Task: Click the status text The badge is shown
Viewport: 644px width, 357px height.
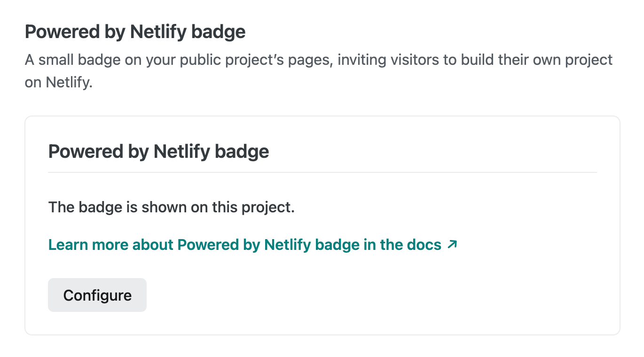Action: pyautogui.click(x=172, y=207)
